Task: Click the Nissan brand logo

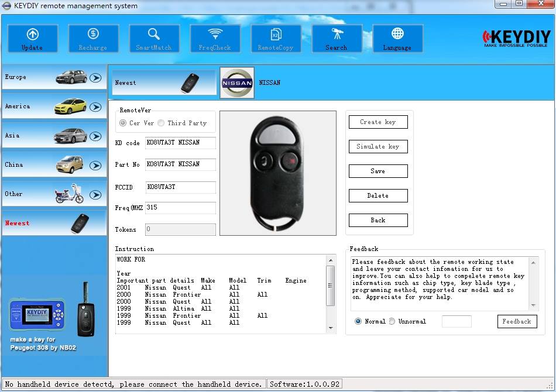Action: (237, 83)
